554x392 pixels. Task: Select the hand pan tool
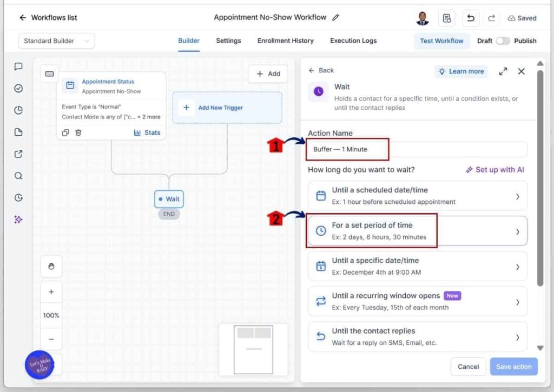pyautogui.click(x=51, y=266)
